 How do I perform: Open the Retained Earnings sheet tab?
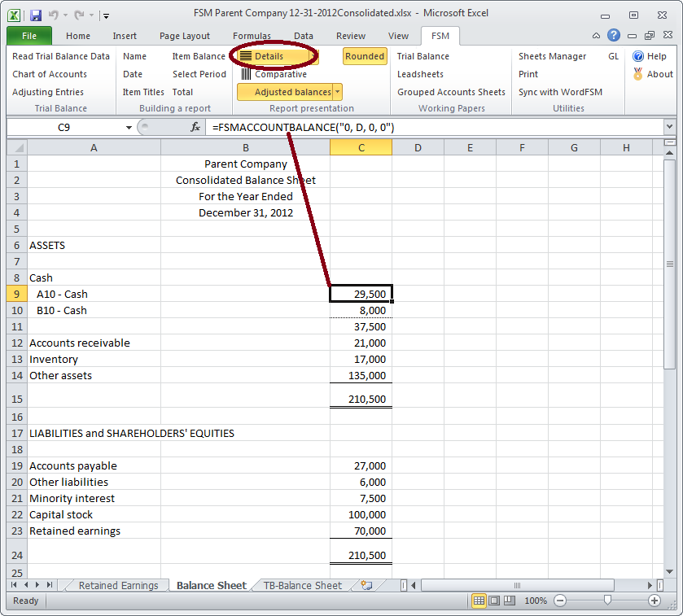[x=119, y=586]
